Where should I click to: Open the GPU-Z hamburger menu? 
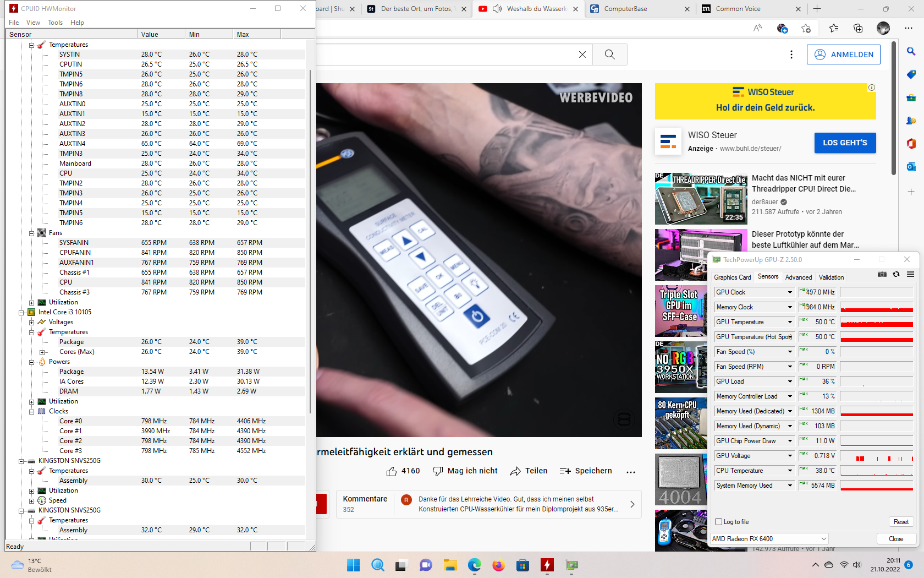(911, 274)
